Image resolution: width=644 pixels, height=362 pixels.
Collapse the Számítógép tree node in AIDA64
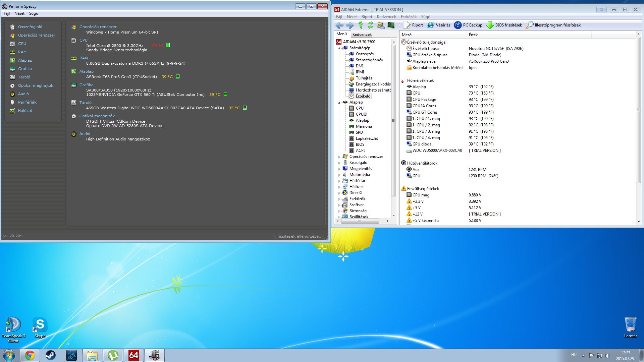(339, 48)
